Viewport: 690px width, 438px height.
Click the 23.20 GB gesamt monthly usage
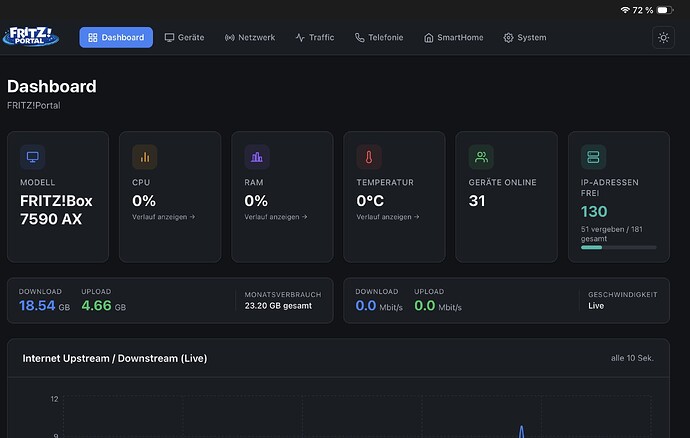pyautogui.click(x=278, y=305)
